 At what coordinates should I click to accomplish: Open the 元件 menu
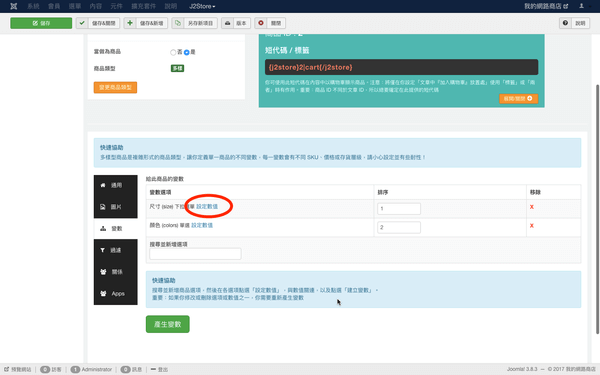click(x=116, y=6)
